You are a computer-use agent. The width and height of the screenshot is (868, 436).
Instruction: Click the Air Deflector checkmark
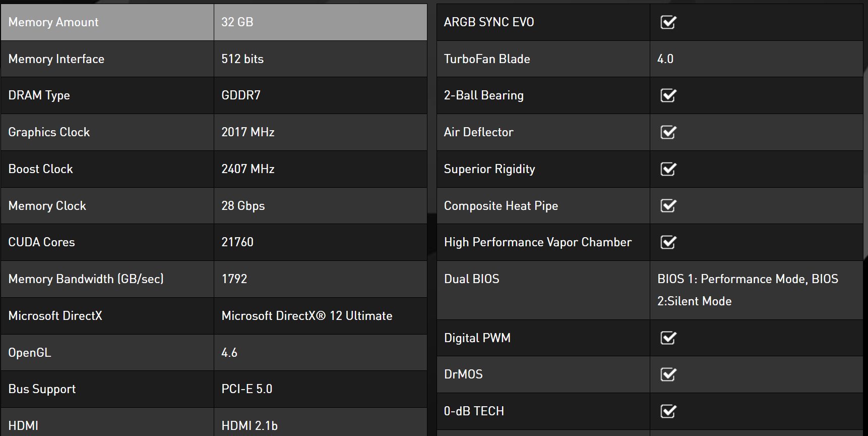668,132
